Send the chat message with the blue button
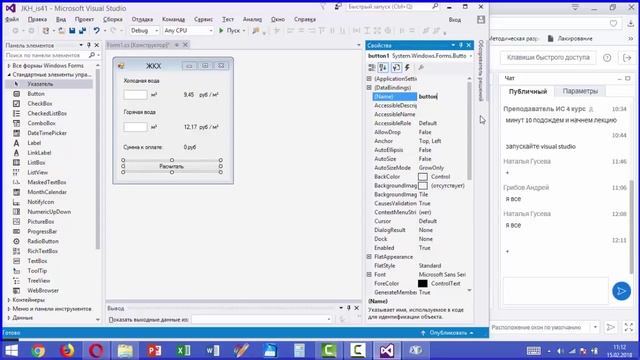The image size is (640, 360). point(621,291)
